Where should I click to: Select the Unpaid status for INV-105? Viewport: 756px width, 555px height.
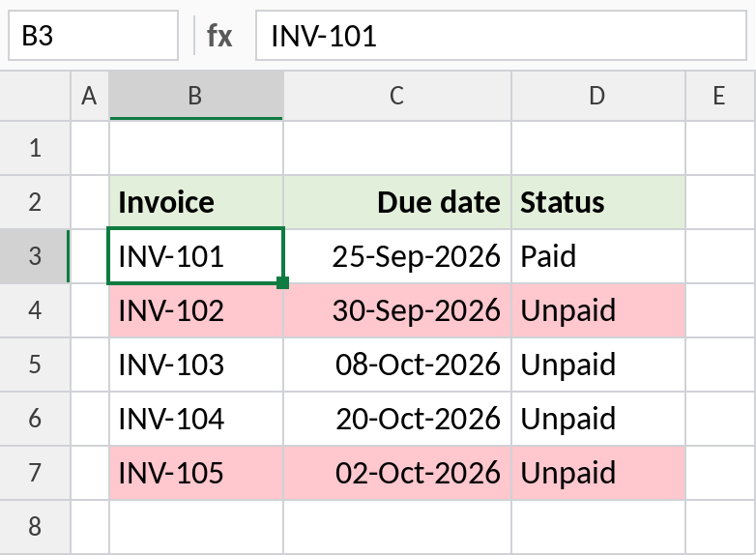click(598, 473)
